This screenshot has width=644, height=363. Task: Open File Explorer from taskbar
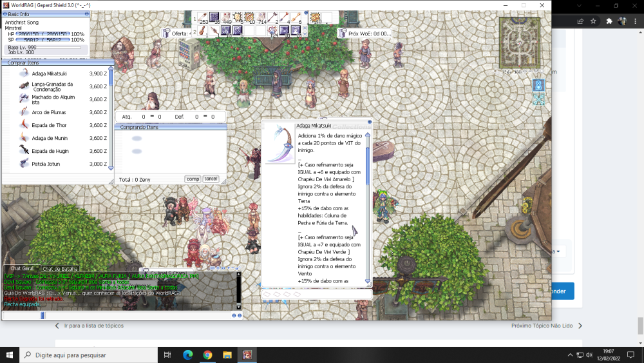coord(227,355)
